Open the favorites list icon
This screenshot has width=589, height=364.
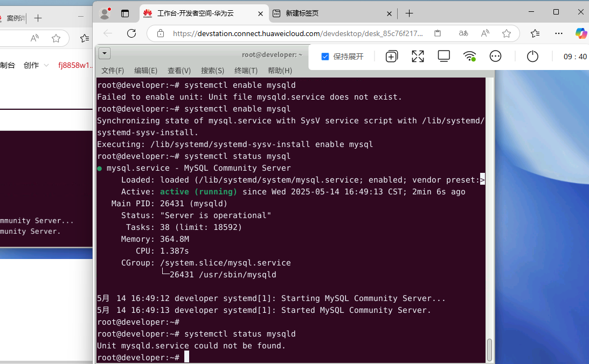[535, 33]
